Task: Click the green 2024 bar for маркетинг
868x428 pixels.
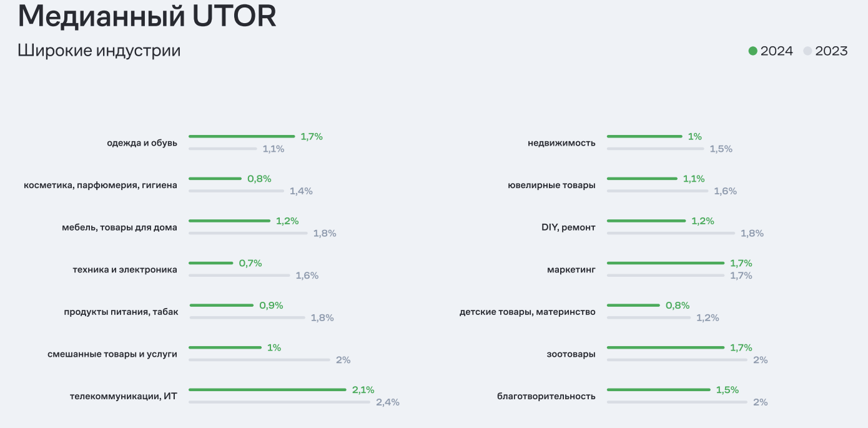Action: tap(665, 263)
